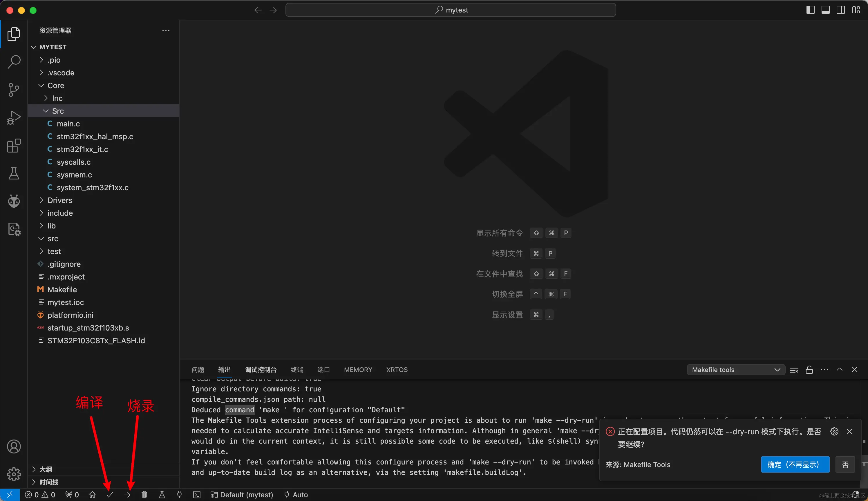This screenshot has height=501, width=868.
Task: Open the Manage gear in activity bar
Action: 14,475
